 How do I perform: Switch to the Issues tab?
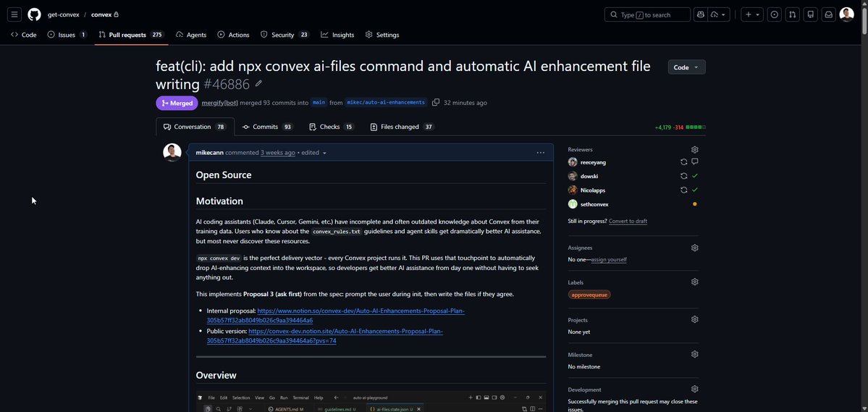click(67, 34)
